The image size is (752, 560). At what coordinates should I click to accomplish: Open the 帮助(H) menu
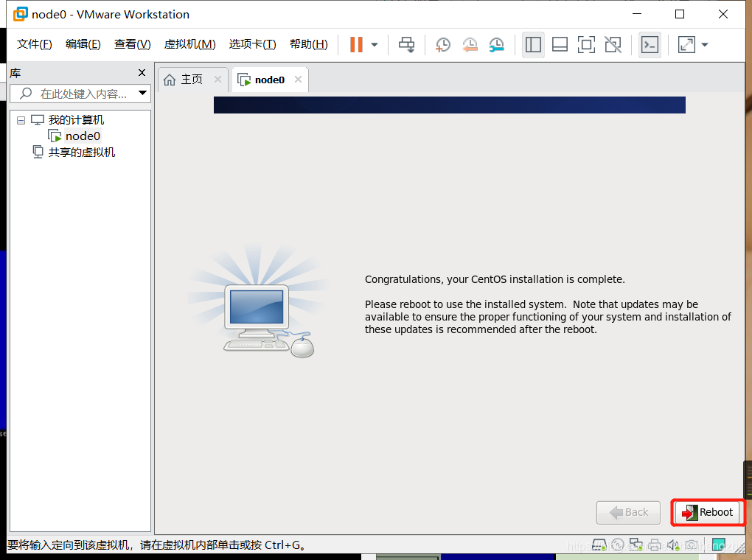tap(309, 45)
